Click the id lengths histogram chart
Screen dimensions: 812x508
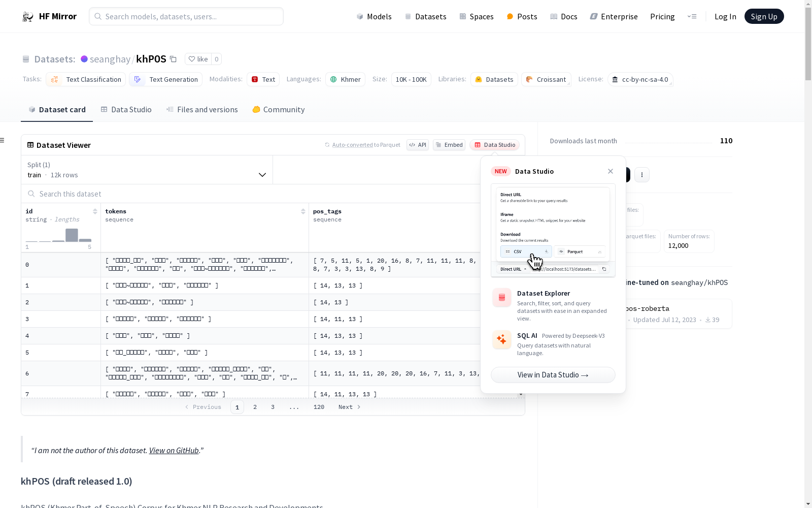[58, 235]
